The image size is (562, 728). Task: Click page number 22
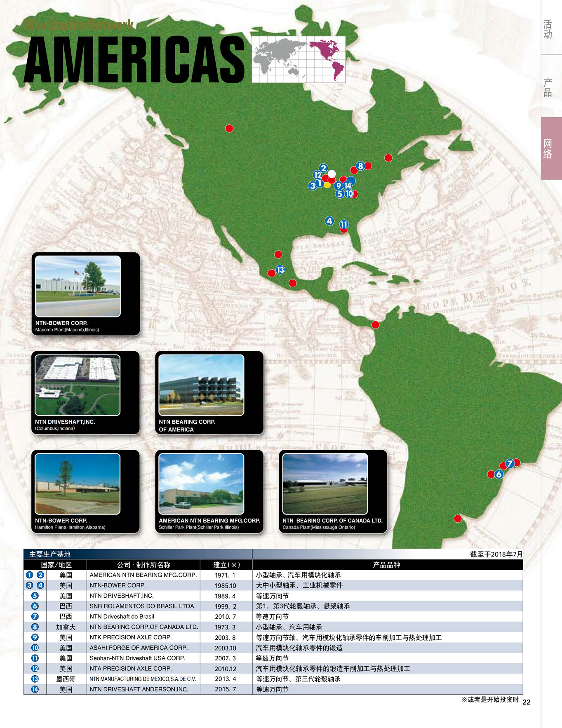pyautogui.click(x=527, y=702)
